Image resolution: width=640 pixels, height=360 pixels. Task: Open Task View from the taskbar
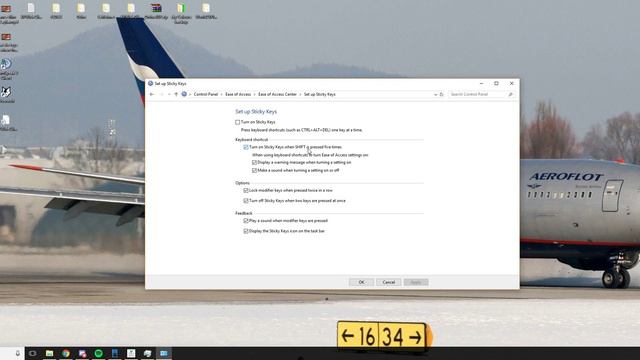click(33, 353)
